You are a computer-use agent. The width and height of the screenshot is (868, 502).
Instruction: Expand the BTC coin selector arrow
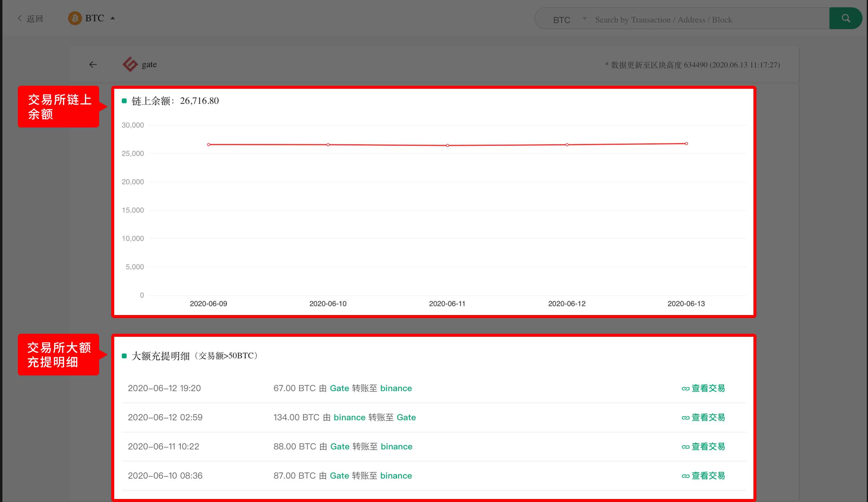[x=113, y=18]
